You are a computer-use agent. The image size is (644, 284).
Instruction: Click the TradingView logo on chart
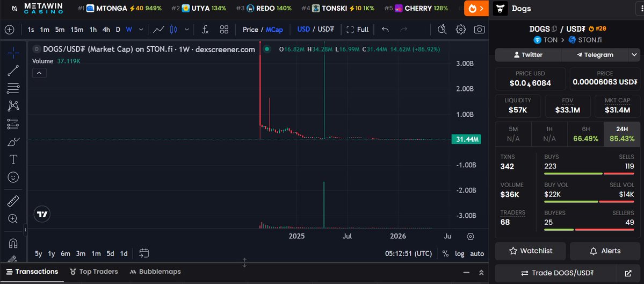pyautogui.click(x=42, y=214)
